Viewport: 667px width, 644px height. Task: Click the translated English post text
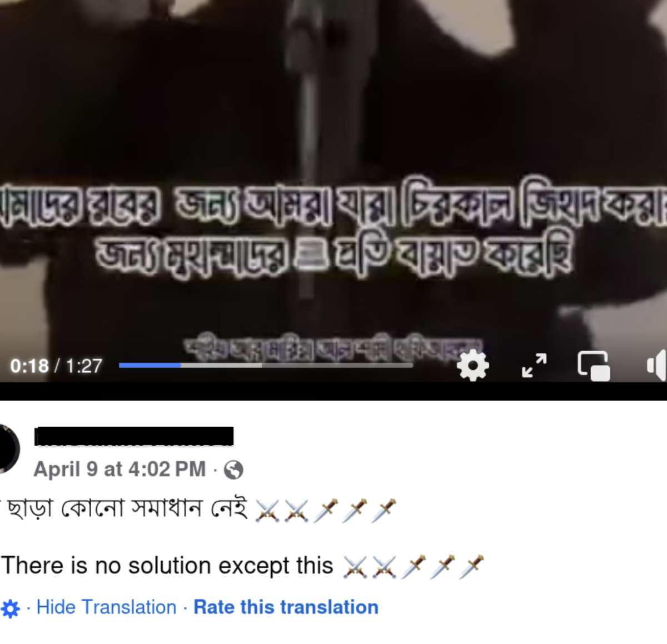(x=167, y=566)
